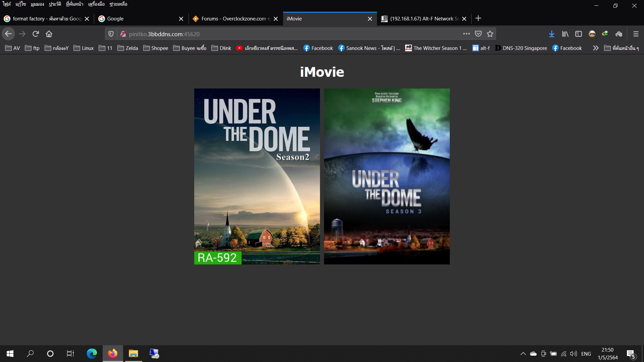Image resolution: width=644 pixels, height=362 pixels.
Task: Open the folder named 11 in bookmarks
Action: (105, 48)
